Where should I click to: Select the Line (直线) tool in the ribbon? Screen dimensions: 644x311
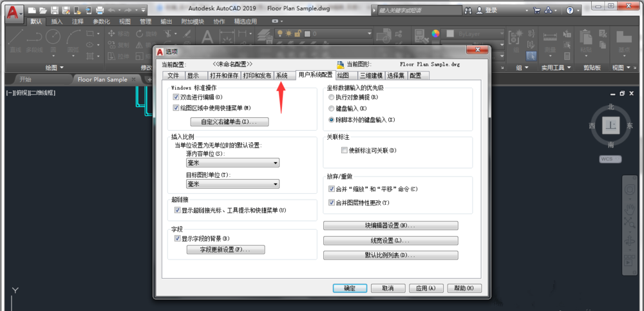[15, 41]
